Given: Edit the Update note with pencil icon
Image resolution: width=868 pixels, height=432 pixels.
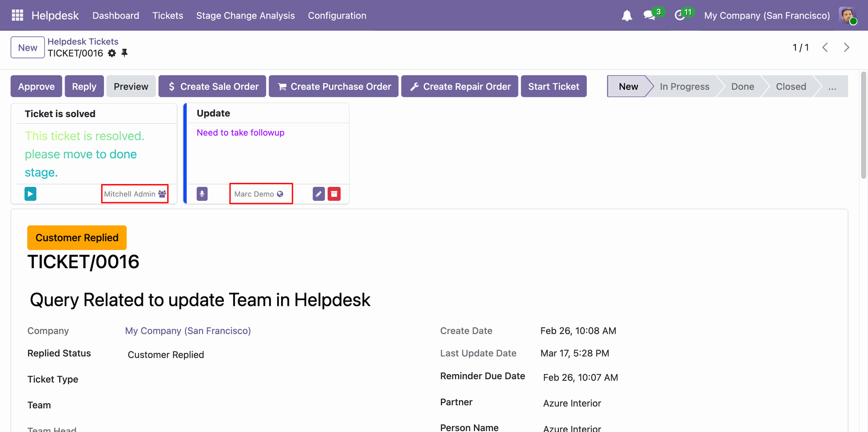Looking at the screenshot, I should (319, 194).
